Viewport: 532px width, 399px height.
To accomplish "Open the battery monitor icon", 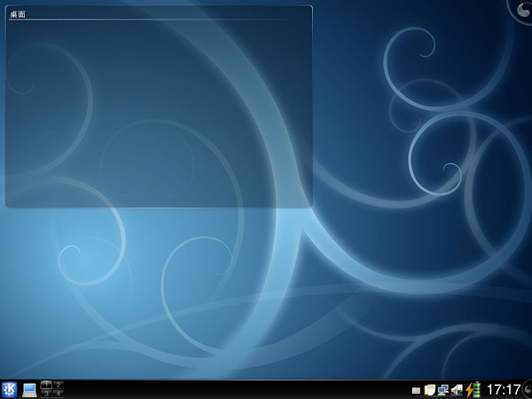I will coord(473,389).
